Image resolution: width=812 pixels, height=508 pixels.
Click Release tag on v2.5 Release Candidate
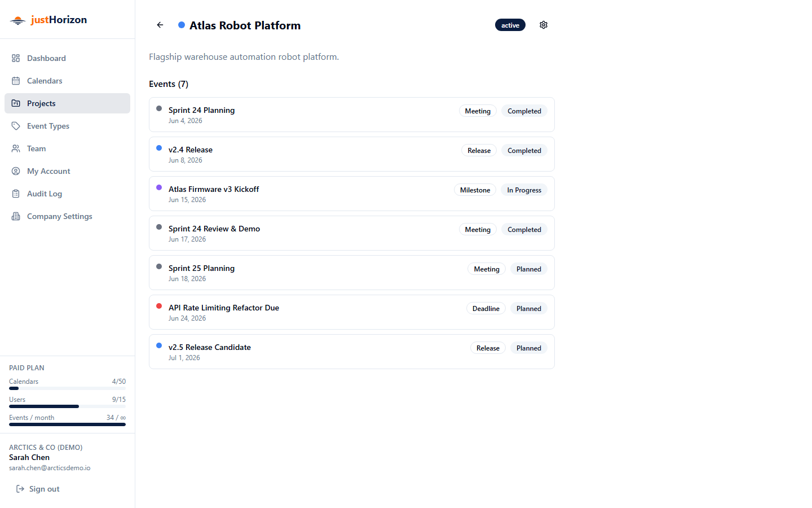[488, 348]
